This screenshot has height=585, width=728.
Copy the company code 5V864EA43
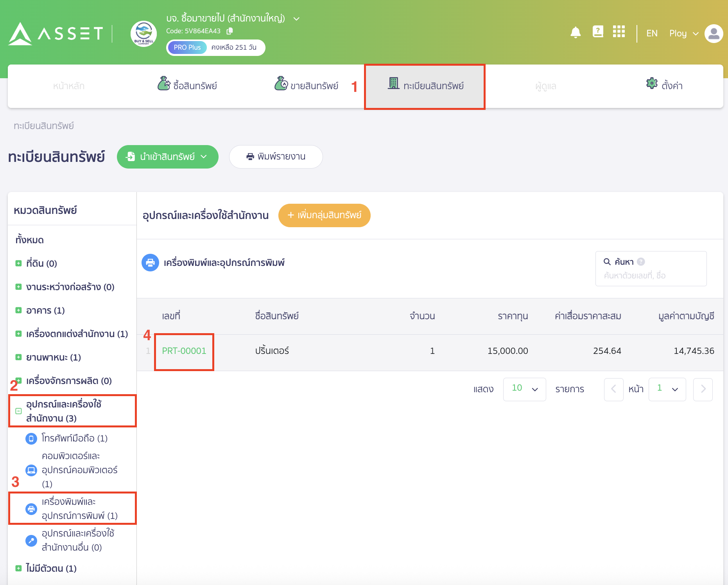coord(230,31)
